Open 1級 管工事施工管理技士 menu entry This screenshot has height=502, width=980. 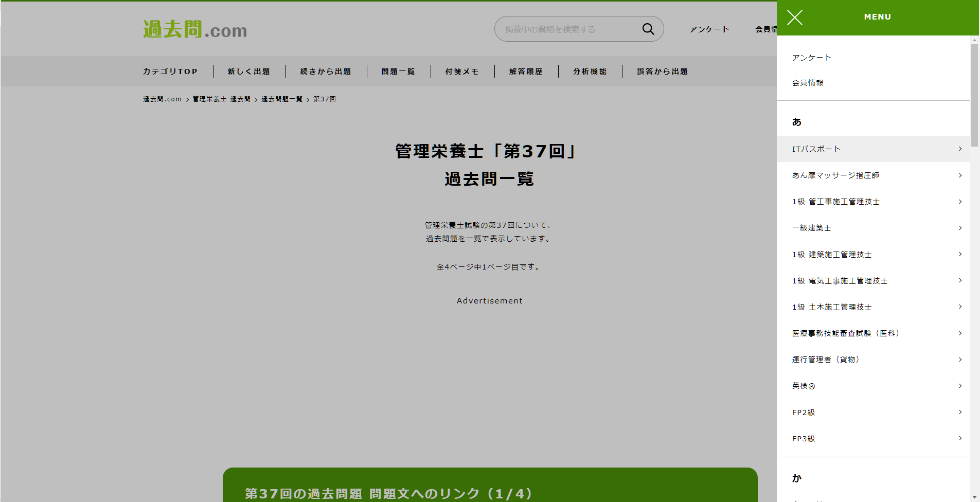pos(836,202)
